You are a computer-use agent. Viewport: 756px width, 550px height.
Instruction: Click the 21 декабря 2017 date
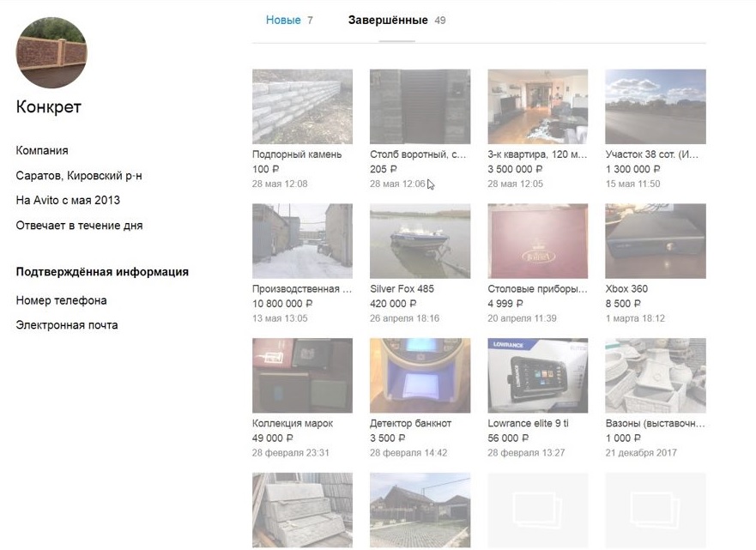[x=641, y=453]
